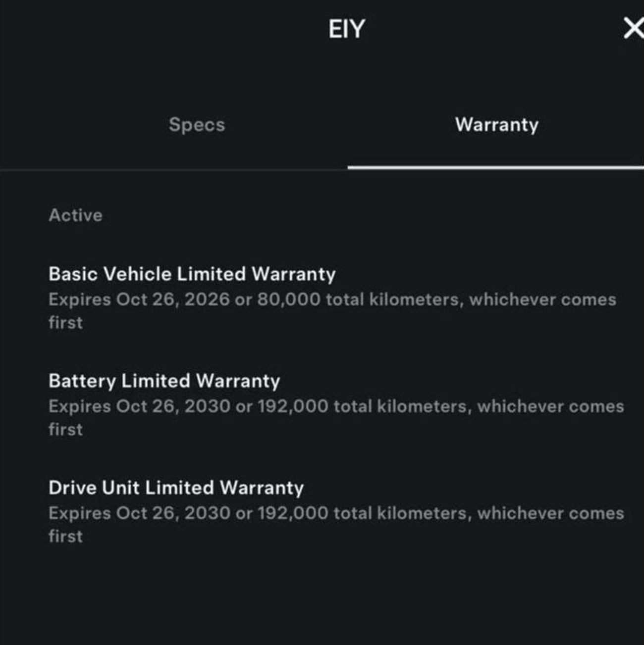Click "first" under Basic Vehicle warranty expiry

[65, 323]
